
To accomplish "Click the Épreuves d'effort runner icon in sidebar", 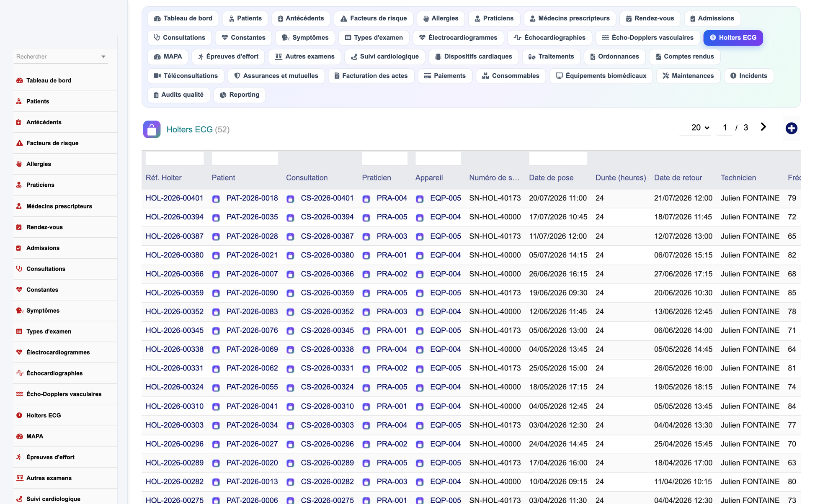I will [x=19, y=457].
